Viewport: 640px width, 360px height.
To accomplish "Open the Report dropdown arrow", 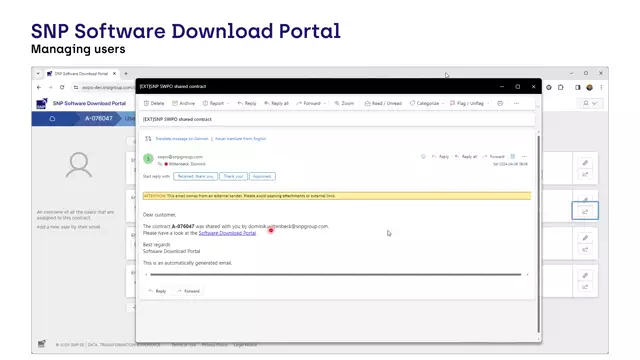I will coord(228,104).
